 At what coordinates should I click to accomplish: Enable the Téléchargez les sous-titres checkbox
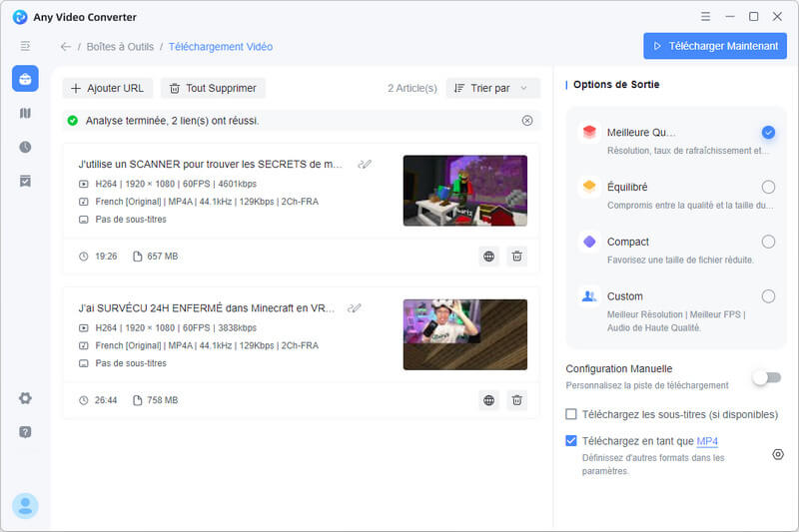pos(571,414)
